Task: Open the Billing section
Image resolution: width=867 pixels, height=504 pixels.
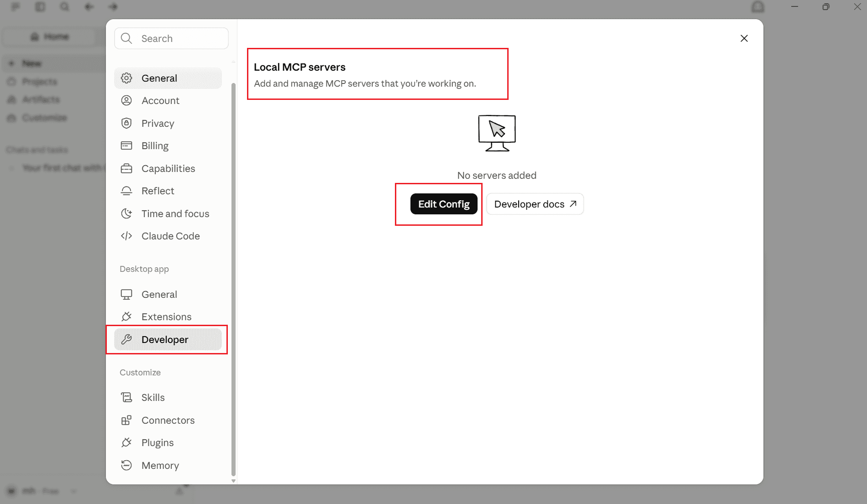Action: tap(168, 146)
